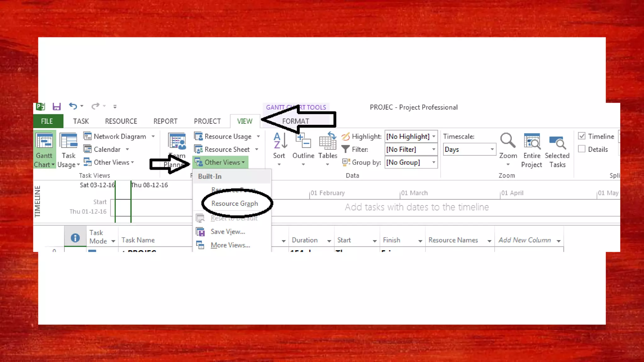Click the Save icon in quick access toolbar
Screen dimensions: 644x362
coord(57,107)
